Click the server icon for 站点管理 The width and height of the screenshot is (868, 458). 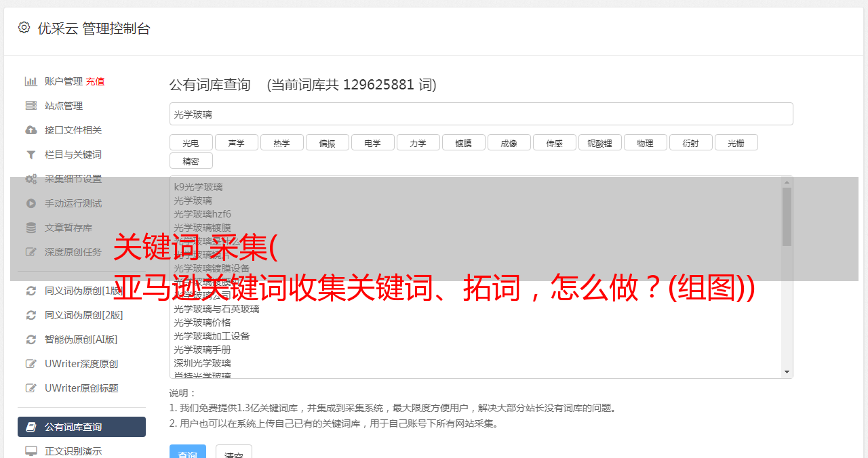(31, 106)
